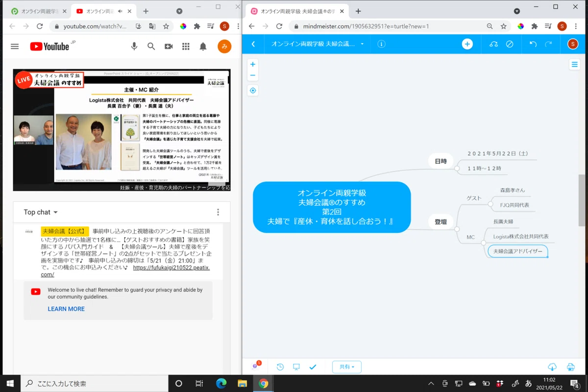Open live chat three-dot options menu
Viewport: 588px width, 392px height.
tap(218, 212)
